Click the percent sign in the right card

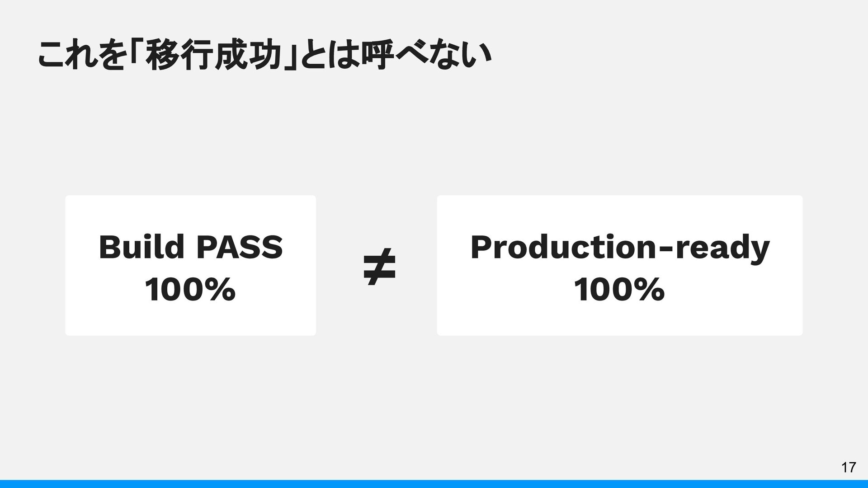[x=651, y=289]
